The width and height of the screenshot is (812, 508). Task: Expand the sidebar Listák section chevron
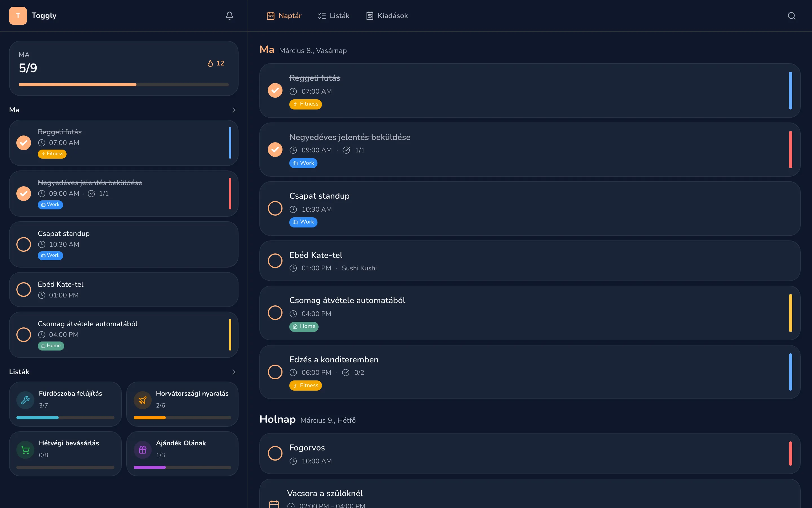[234, 372]
